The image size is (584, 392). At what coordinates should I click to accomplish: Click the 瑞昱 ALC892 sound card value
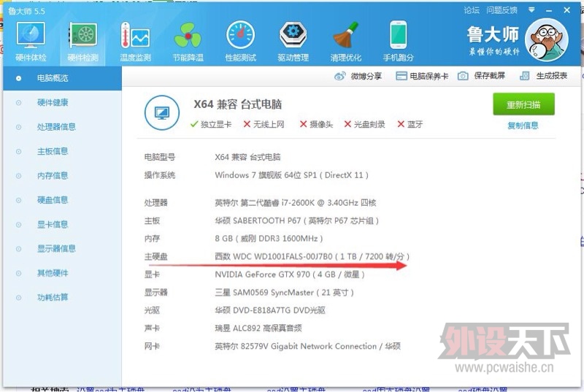[258, 328]
